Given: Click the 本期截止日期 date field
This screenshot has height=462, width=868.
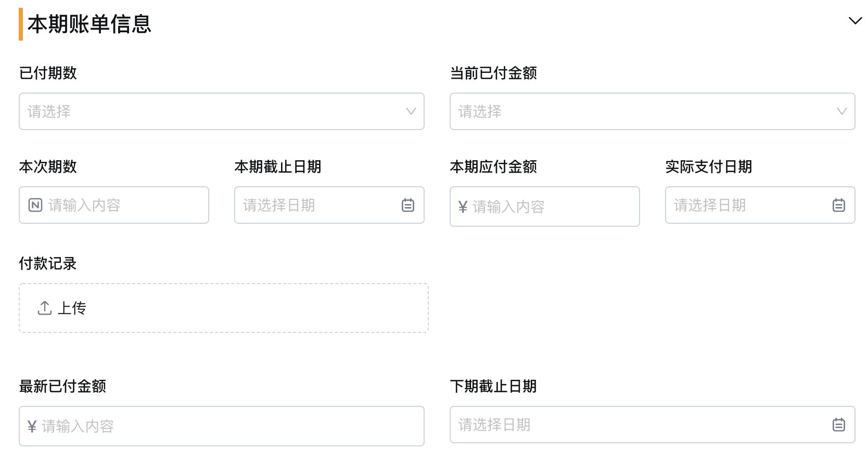Looking at the screenshot, I should (329, 205).
